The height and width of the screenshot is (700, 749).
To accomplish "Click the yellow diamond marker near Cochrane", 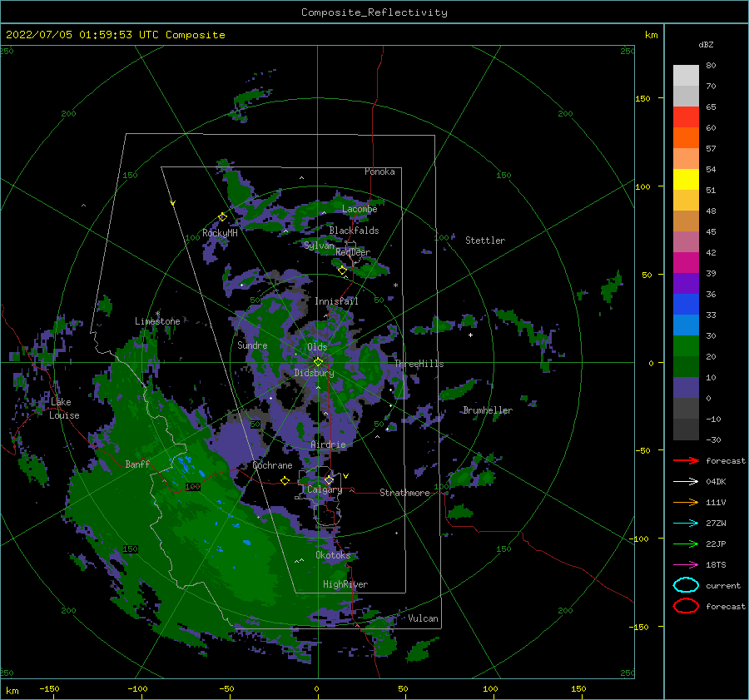I will pyautogui.click(x=285, y=480).
